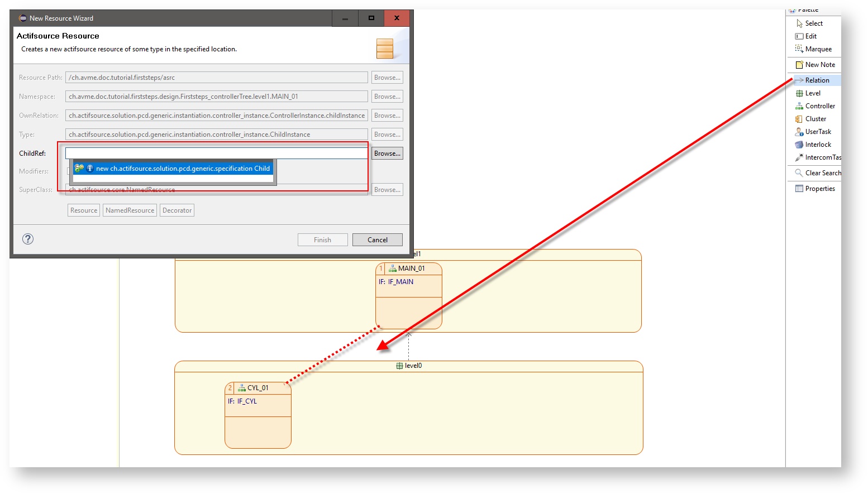868x494 pixels.
Task: Click the Interlock palette tool
Action: [817, 145]
